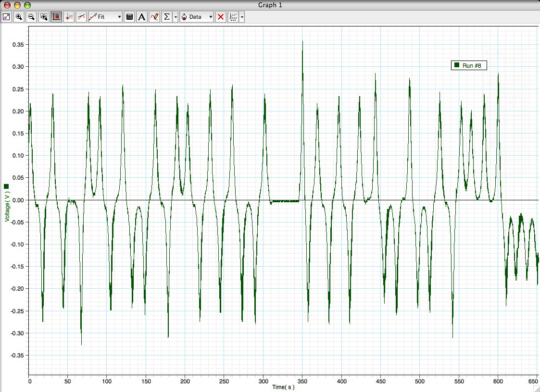Click the 0.35 voltage axis value
This screenshot has width=540, height=392.
(x=18, y=45)
